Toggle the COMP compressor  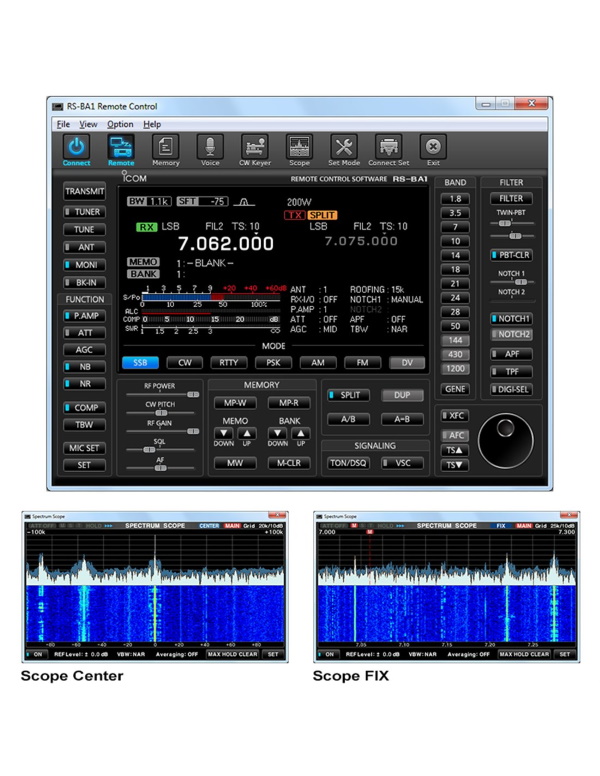tap(84, 408)
